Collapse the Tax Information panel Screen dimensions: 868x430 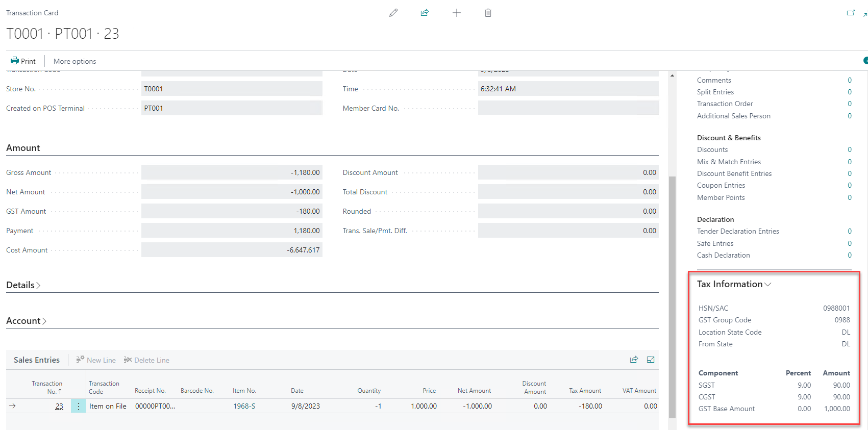coord(734,284)
